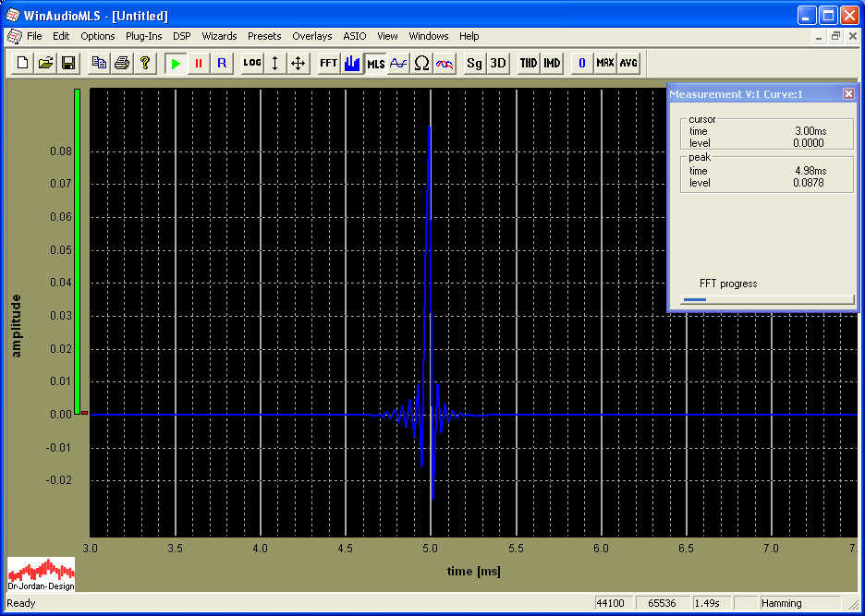
Task: Click the THD analysis icon
Action: [x=528, y=63]
